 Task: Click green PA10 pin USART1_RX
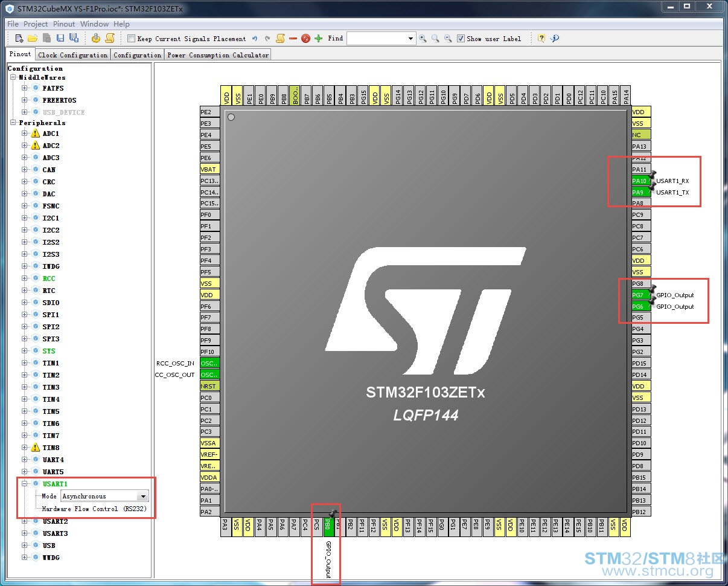click(641, 181)
